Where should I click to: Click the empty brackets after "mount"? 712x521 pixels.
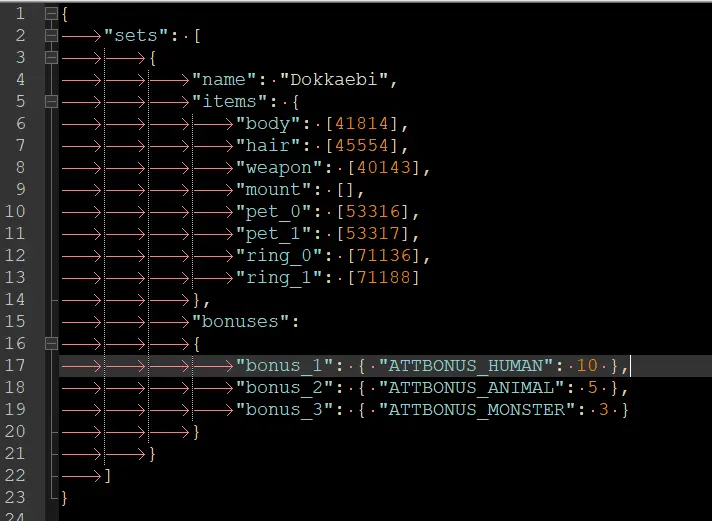345,190
